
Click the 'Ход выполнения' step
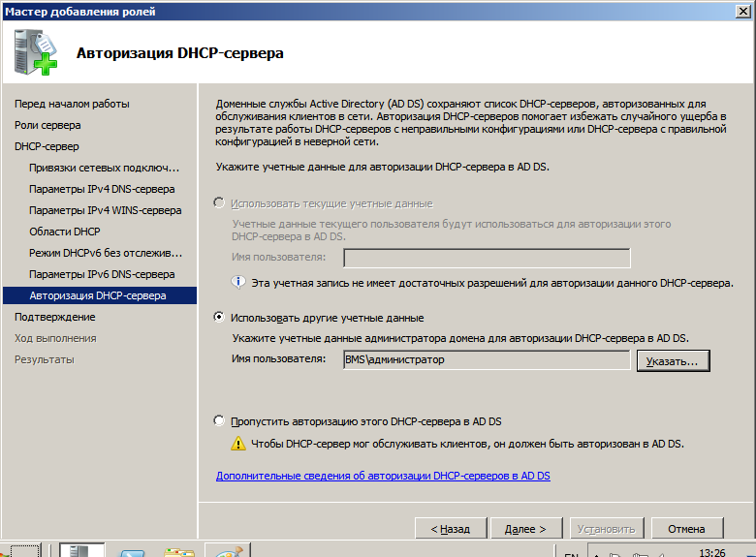[55, 338]
